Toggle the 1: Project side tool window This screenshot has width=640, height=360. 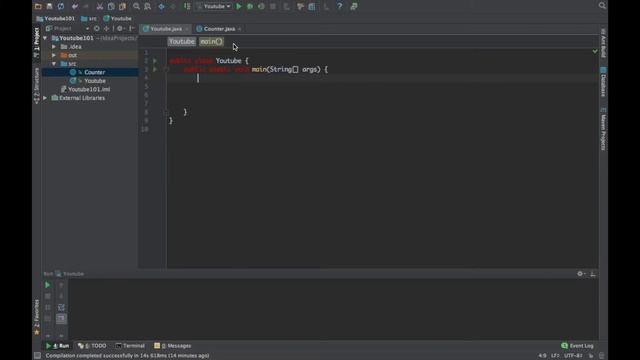click(x=37, y=43)
